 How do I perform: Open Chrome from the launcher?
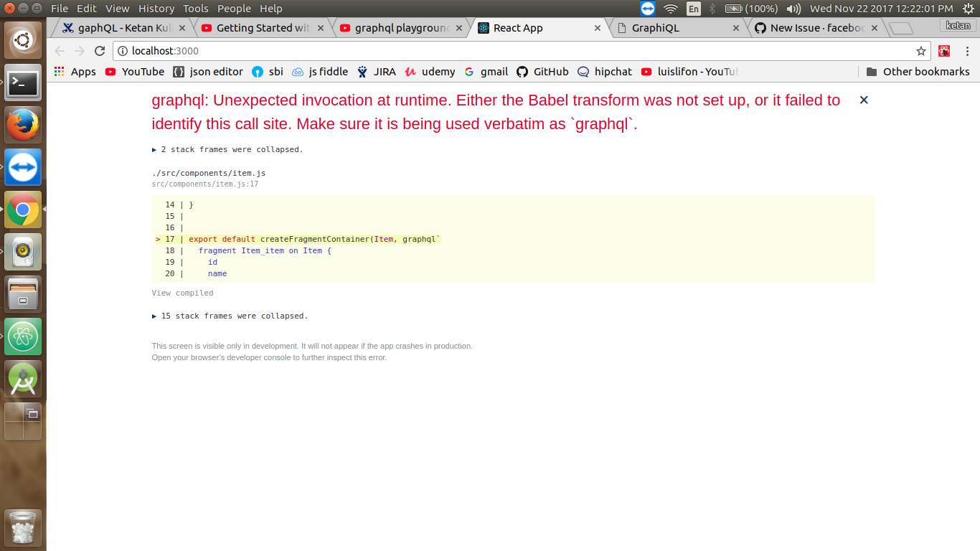pyautogui.click(x=23, y=209)
